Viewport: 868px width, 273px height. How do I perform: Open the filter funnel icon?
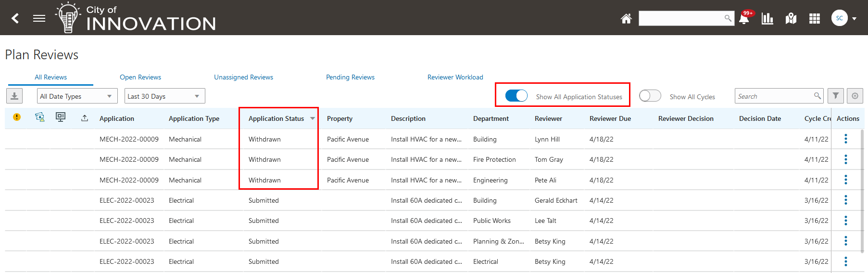(836, 96)
